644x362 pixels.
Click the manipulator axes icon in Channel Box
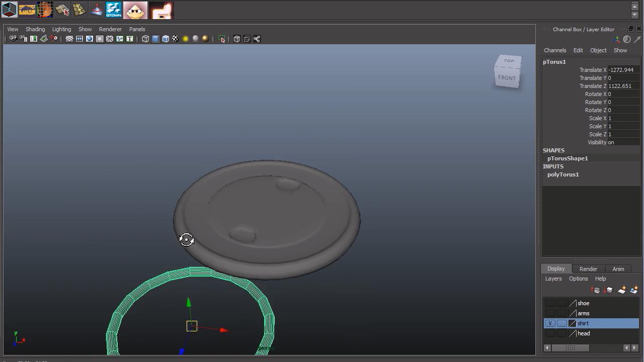pos(616,39)
